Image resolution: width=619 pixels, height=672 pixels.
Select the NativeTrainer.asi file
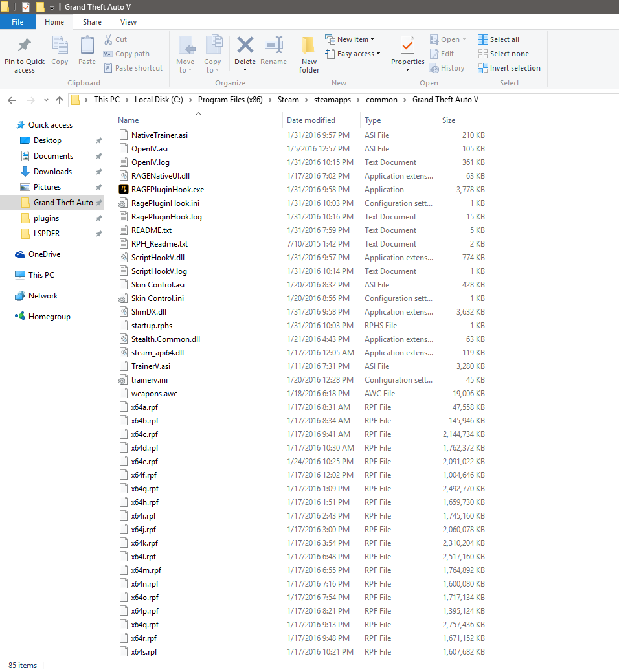[159, 135]
